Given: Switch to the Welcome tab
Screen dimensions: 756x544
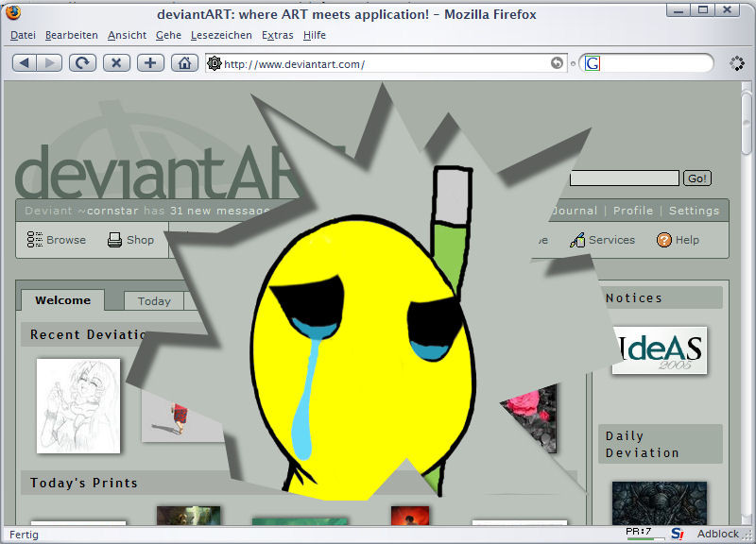Looking at the screenshot, I should point(62,300).
